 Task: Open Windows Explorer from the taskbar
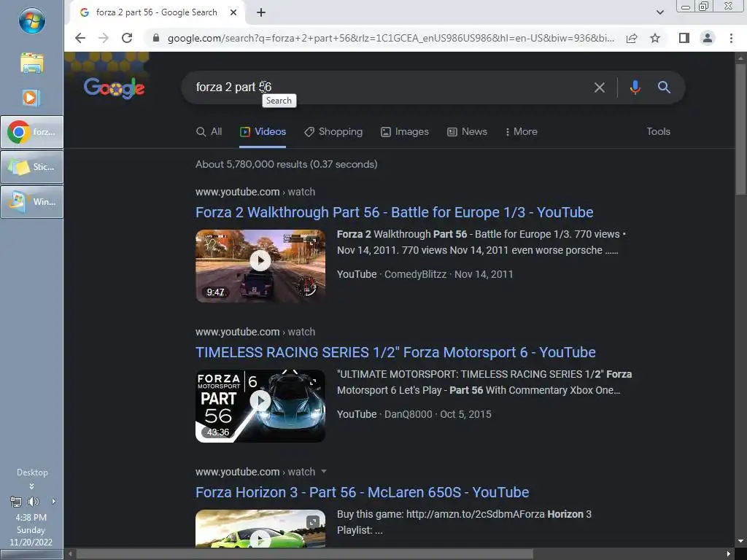32,63
